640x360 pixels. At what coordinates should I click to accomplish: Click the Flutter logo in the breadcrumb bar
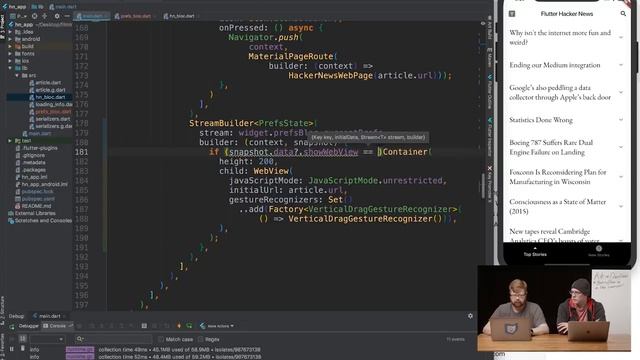pos(4,7)
